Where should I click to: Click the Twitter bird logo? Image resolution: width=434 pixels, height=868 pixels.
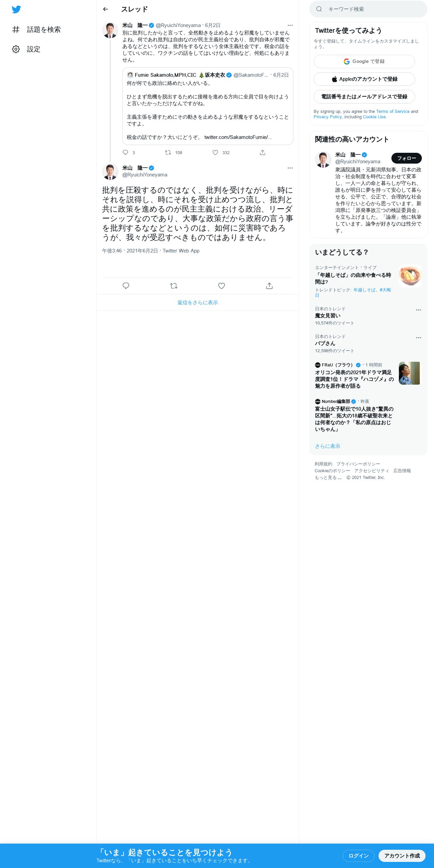point(16,9)
